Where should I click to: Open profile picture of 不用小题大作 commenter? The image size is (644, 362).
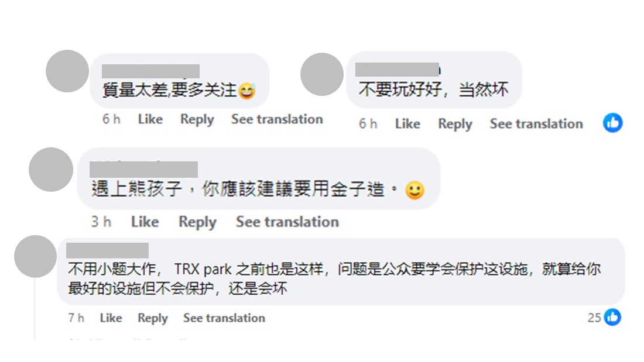coord(35,256)
